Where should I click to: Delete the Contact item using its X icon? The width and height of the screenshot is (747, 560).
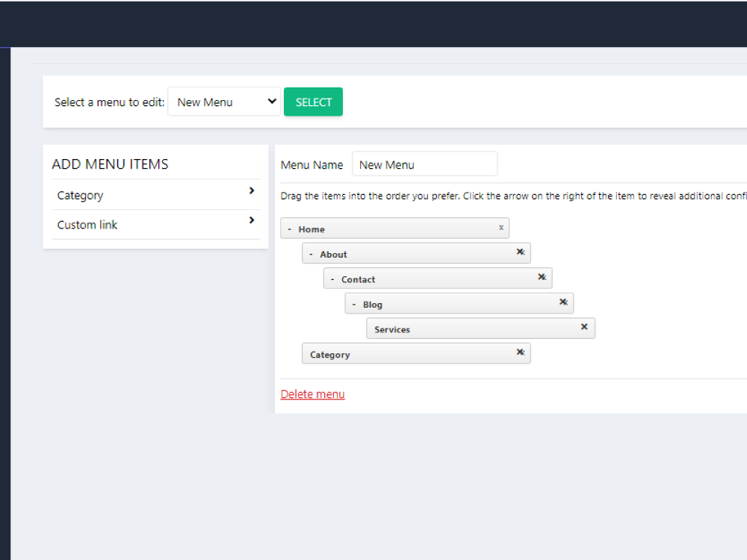[542, 277]
